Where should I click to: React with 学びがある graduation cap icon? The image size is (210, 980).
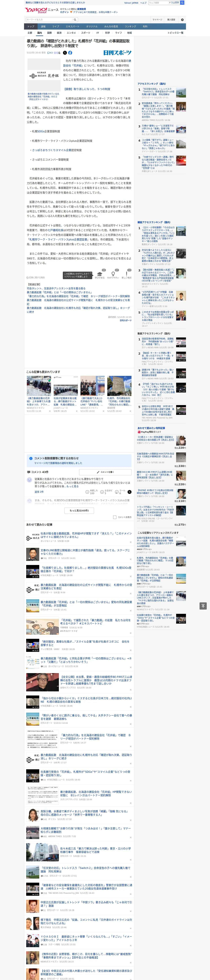(100, 274)
